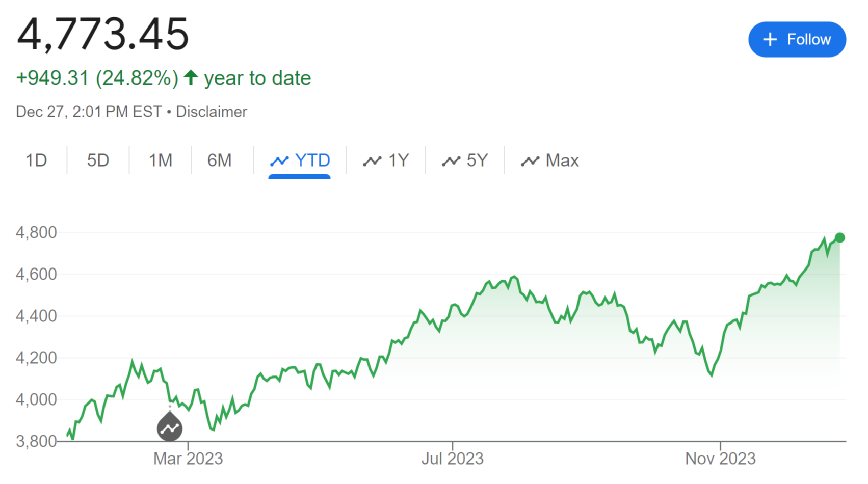Viewport: 868px width, 484px height.
Task: Click the green upward arrow icon
Action: click(191, 77)
